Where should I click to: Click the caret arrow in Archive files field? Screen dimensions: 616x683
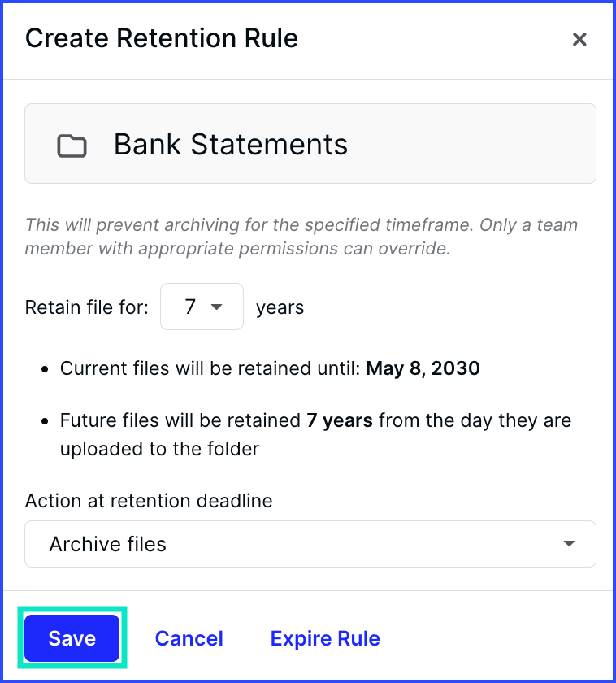569,544
